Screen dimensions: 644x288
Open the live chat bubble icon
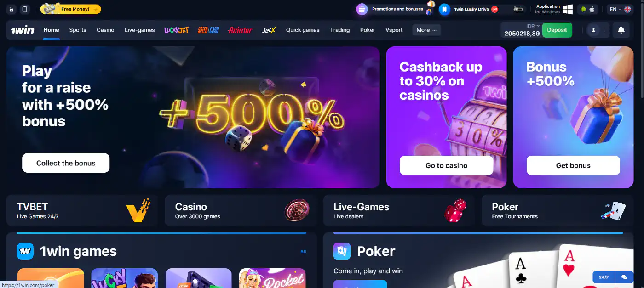pos(624,277)
